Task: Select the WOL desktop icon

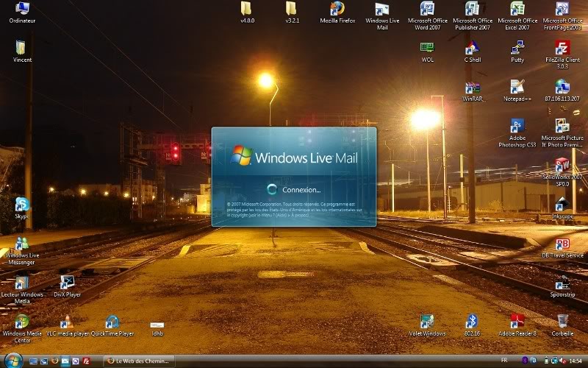Action: tap(427, 52)
